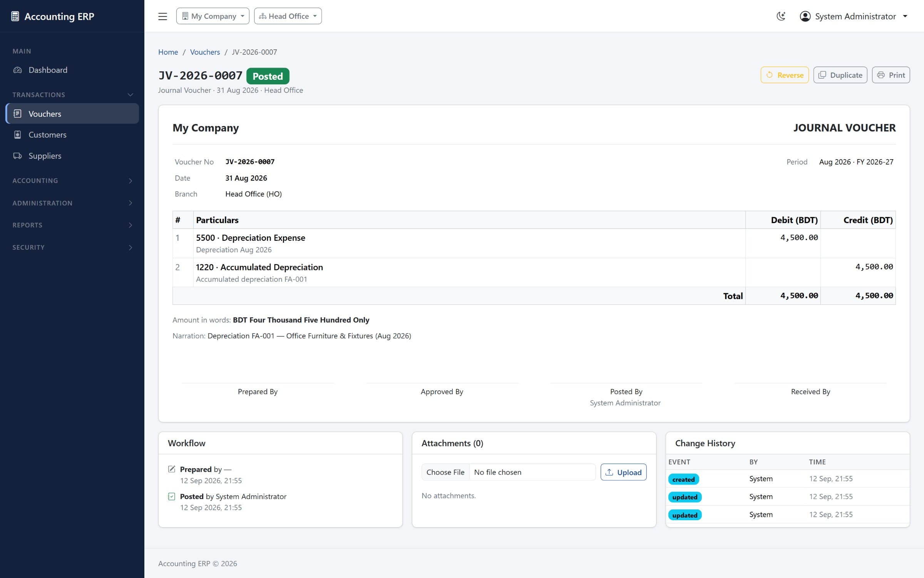Go to Vouchers via breadcrumb
This screenshot has height=578, width=924.
click(205, 52)
